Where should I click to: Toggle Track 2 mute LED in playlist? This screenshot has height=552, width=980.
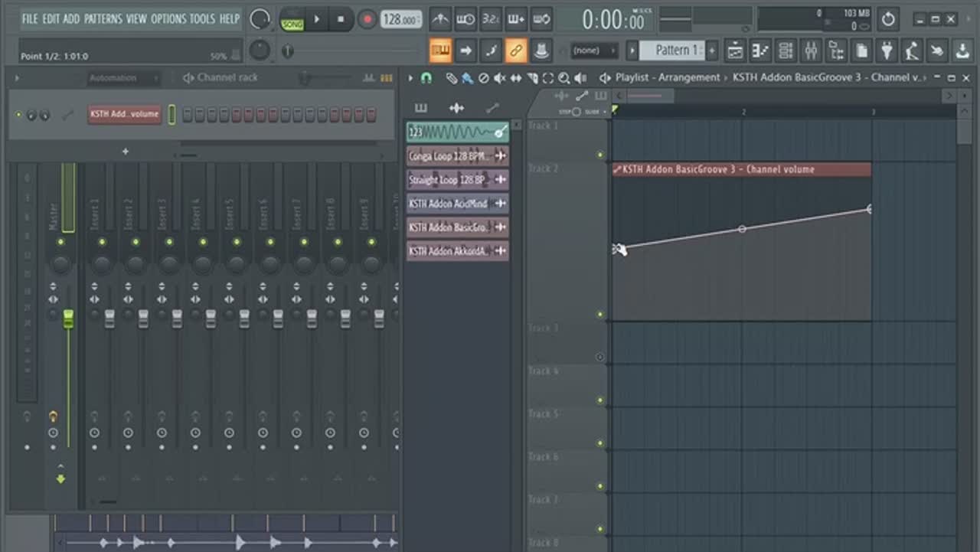tap(600, 315)
